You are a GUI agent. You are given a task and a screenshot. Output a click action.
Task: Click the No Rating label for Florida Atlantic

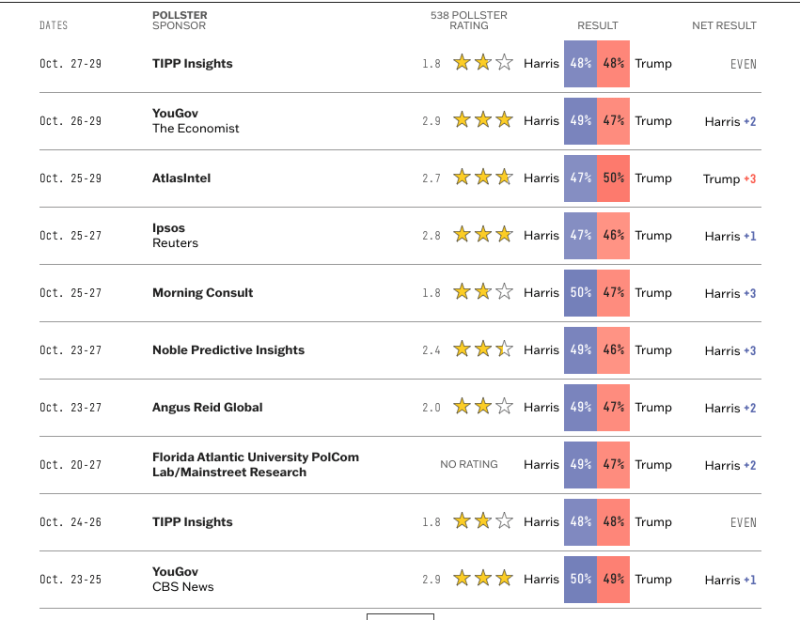(x=468, y=464)
